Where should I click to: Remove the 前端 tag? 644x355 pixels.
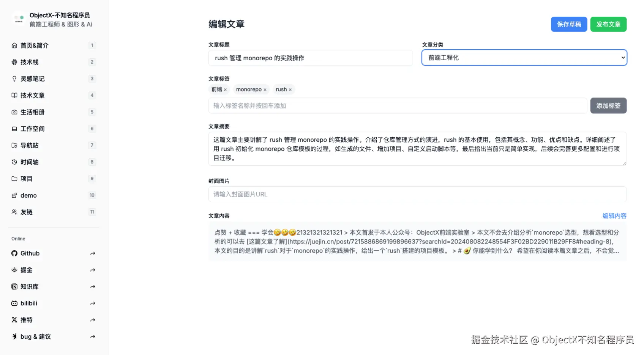coord(225,90)
